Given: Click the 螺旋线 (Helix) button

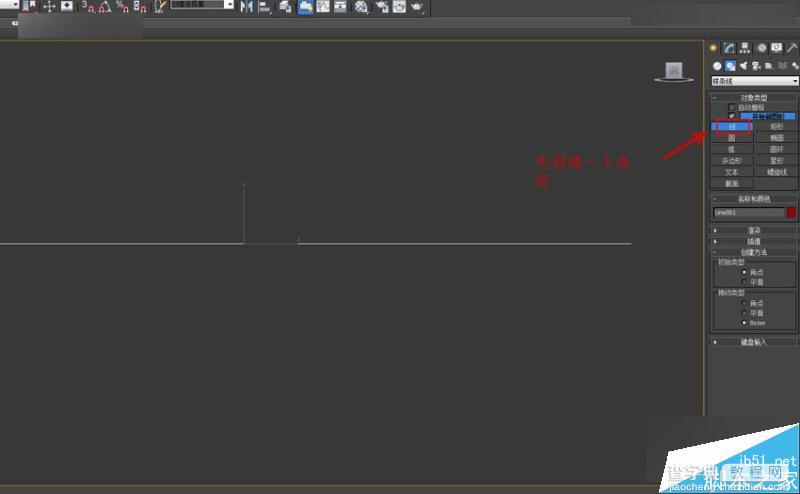Looking at the screenshot, I should (x=776, y=172).
